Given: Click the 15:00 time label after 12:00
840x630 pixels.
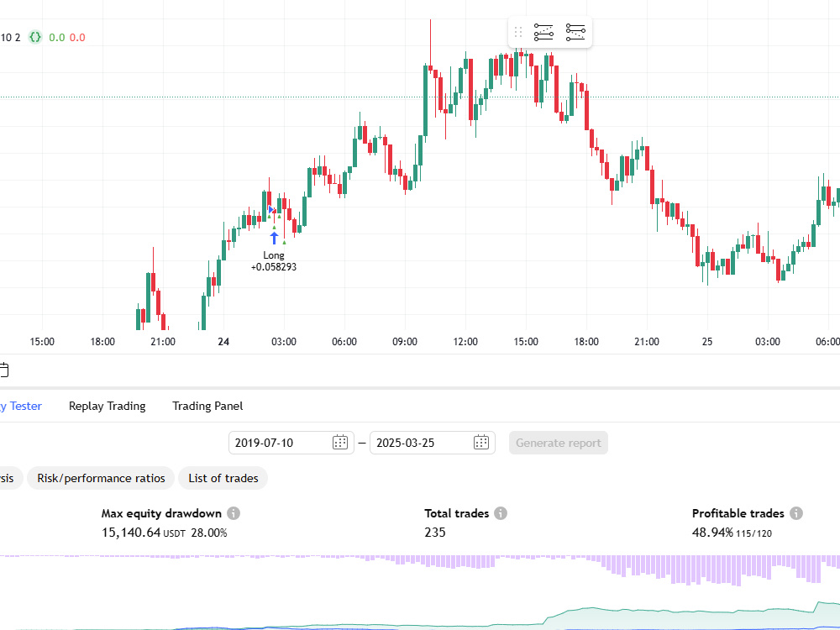Looking at the screenshot, I should click(526, 342).
